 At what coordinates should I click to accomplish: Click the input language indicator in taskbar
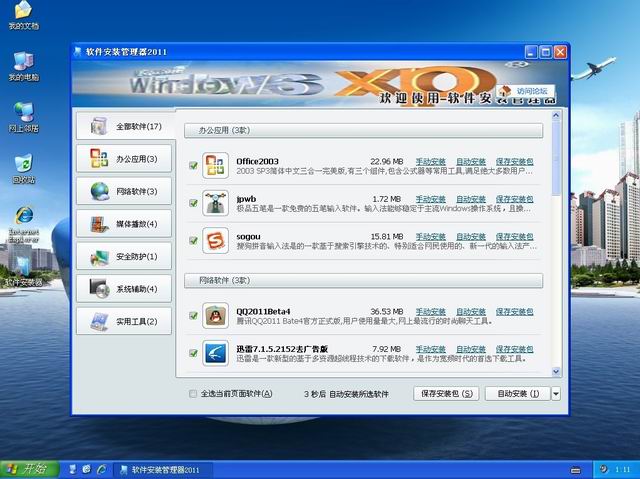[x=575, y=470]
